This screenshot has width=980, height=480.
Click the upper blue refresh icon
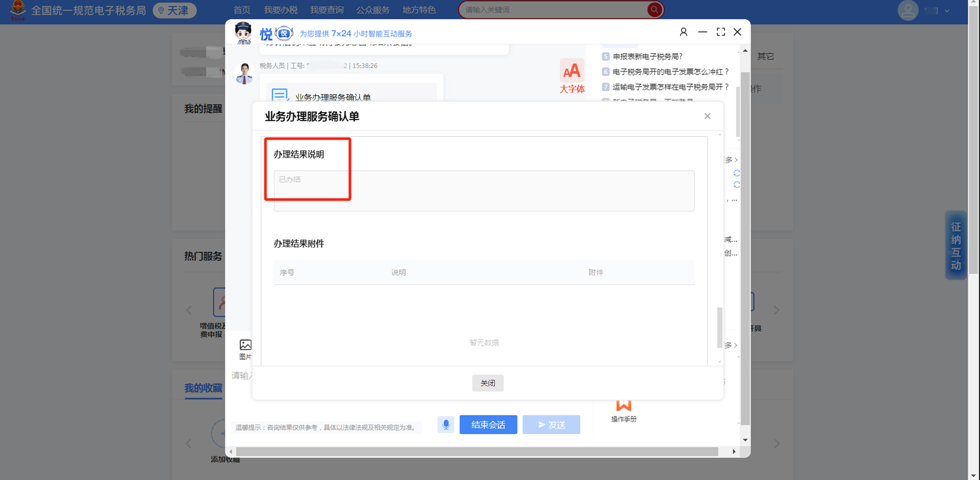[737, 173]
